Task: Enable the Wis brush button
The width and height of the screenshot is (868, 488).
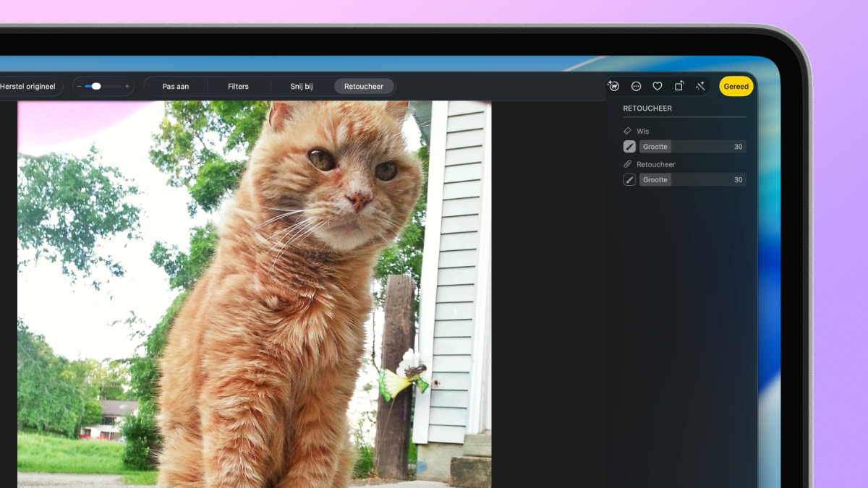Action: (629, 147)
